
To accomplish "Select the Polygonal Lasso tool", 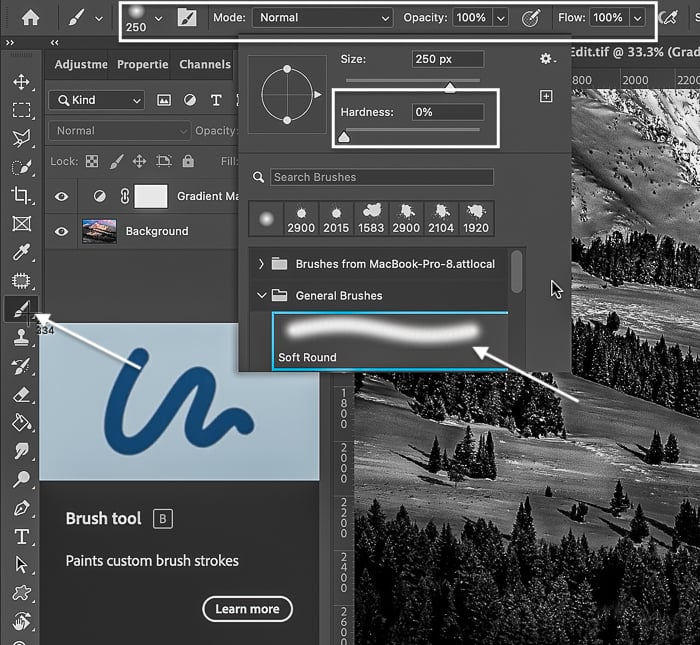I will [21, 138].
